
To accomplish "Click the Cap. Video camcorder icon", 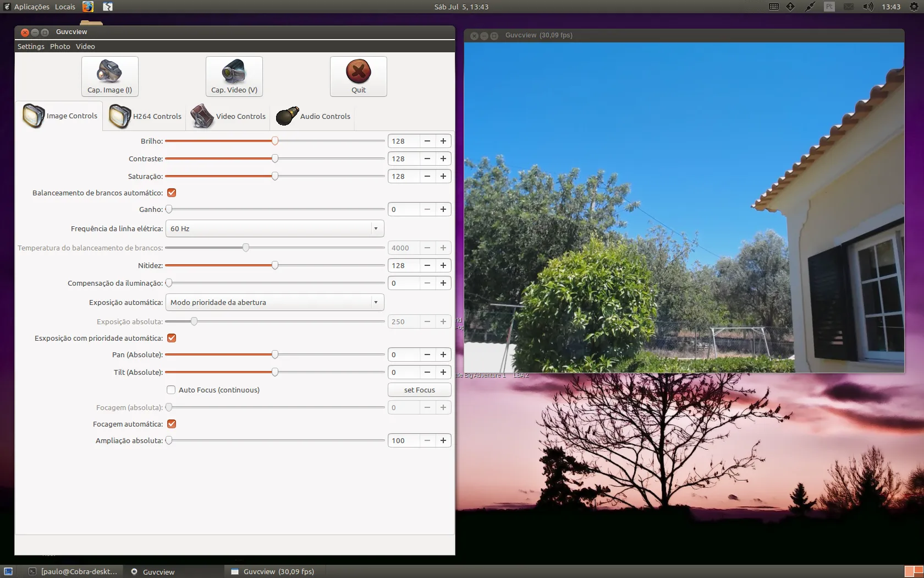I will click(233, 72).
